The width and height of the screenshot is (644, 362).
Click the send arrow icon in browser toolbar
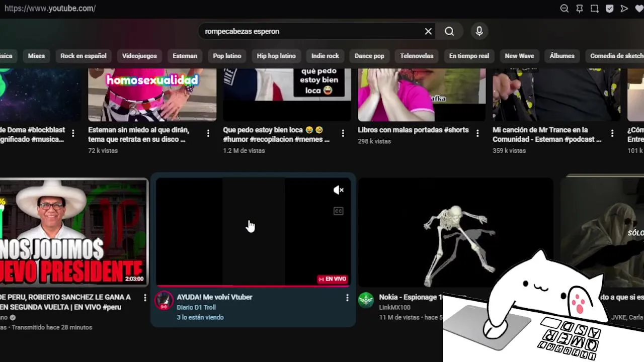[x=624, y=9]
